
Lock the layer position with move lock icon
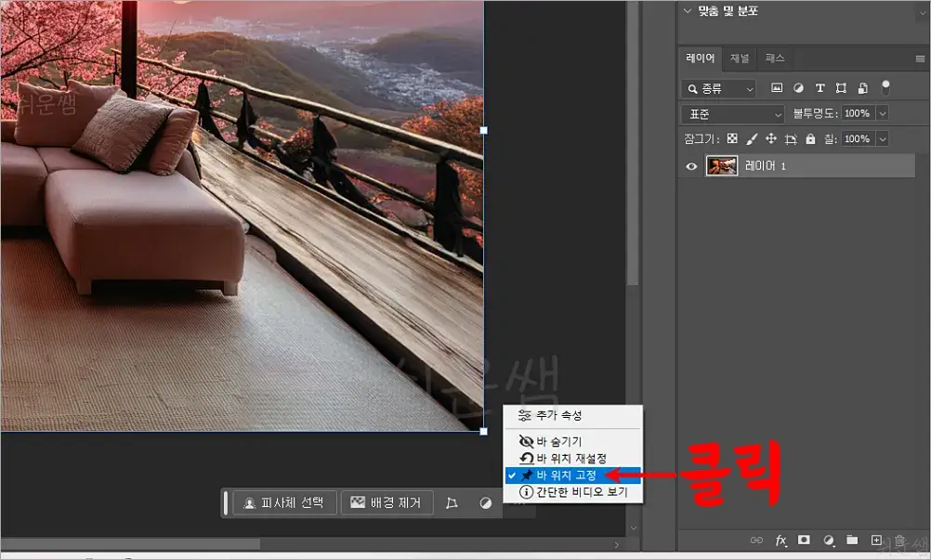click(771, 137)
